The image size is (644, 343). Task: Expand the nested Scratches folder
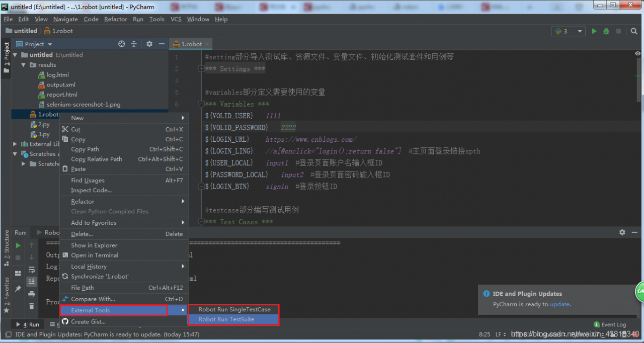click(x=24, y=164)
